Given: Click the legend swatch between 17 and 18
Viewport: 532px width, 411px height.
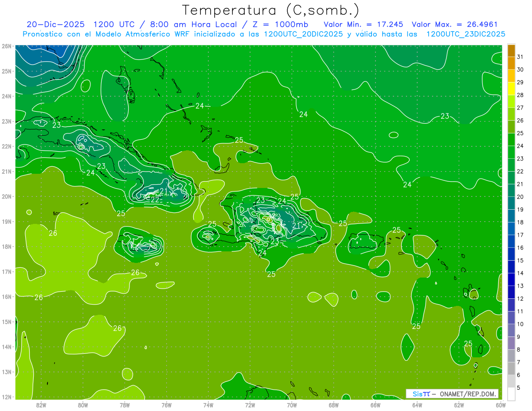Looking at the screenshot, I should pyautogui.click(x=511, y=229).
